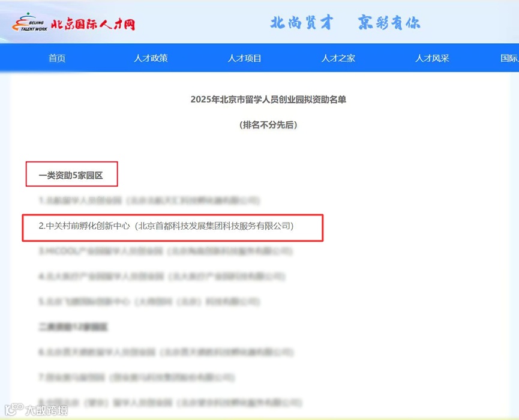Screen dimensions: 519x420
Task: Open 人才风采 navigation tab
Action: tap(432, 58)
